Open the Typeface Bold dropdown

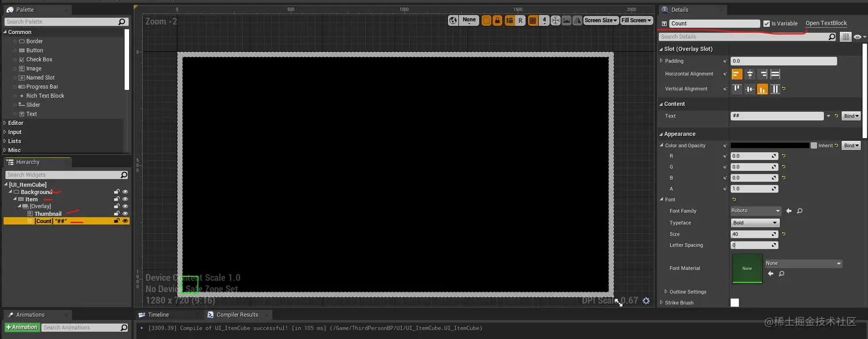click(754, 223)
